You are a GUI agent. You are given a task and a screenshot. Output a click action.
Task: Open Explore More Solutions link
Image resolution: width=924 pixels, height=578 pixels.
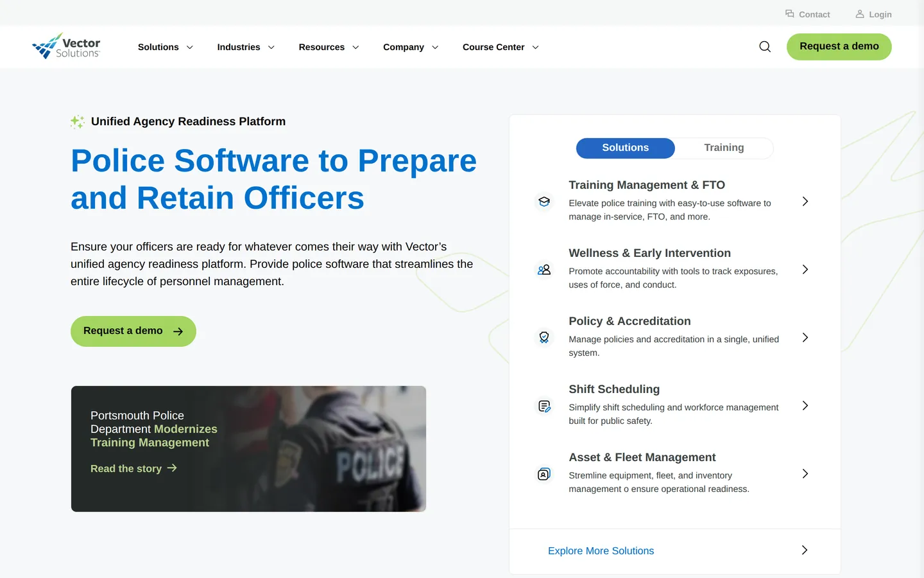coord(601,551)
